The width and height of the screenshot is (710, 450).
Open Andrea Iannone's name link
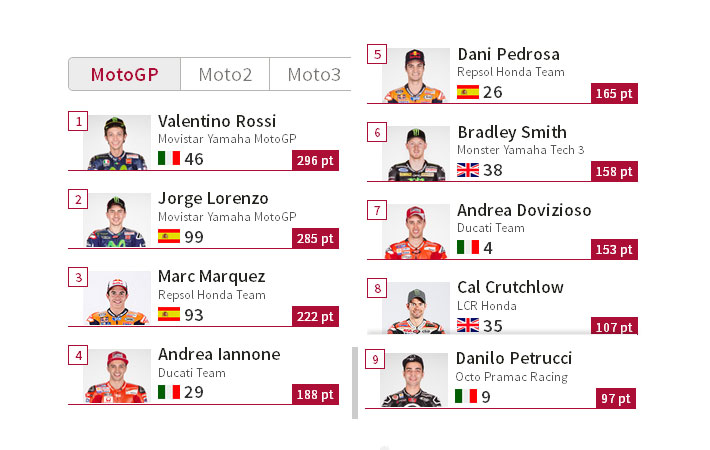click(x=219, y=354)
